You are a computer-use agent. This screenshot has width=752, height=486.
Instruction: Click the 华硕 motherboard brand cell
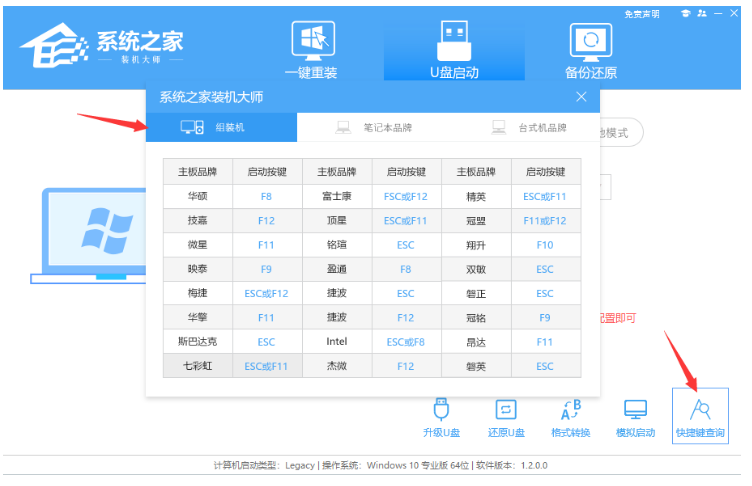click(x=197, y=196)
